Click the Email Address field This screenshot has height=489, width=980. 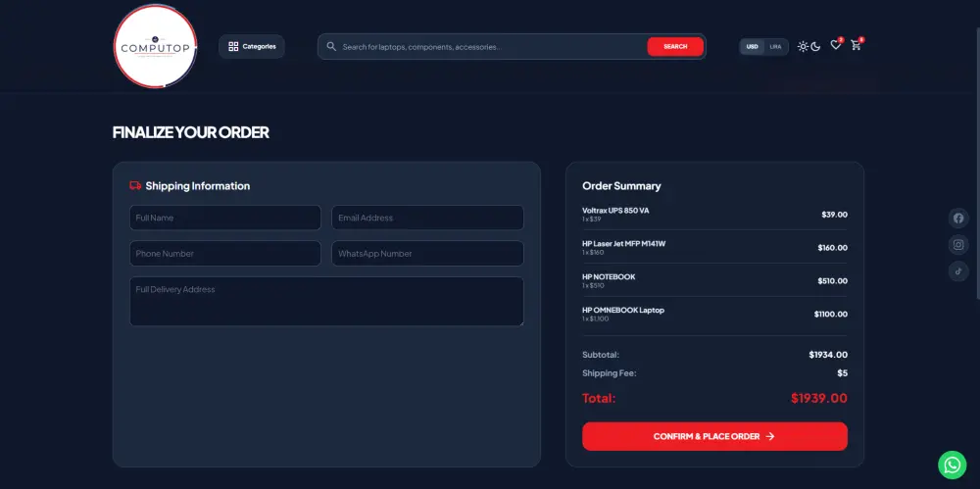point(427,218)
